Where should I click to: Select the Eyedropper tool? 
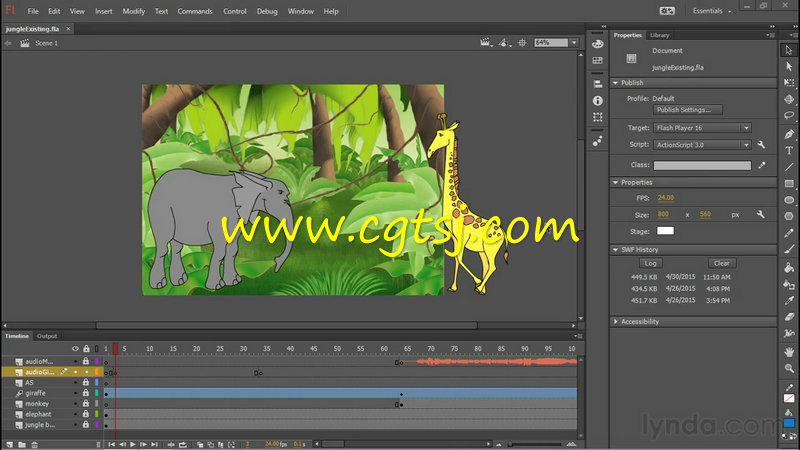[x=789, y=301]
